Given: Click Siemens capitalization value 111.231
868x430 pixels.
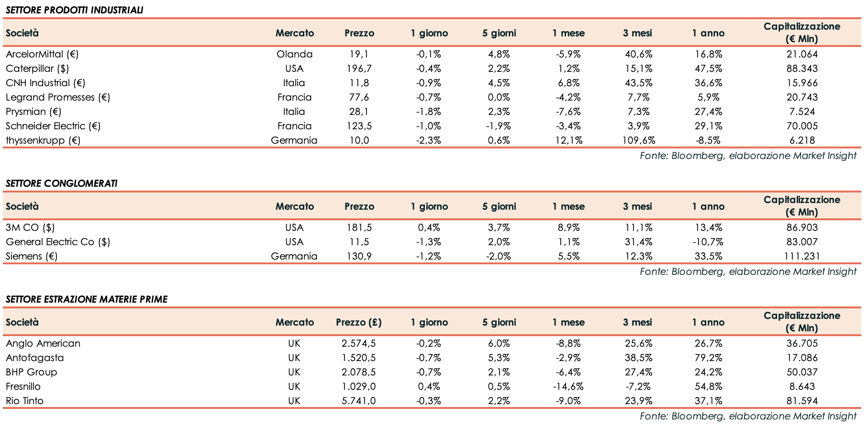Looking at the screenshot, I should coord(801,256).
